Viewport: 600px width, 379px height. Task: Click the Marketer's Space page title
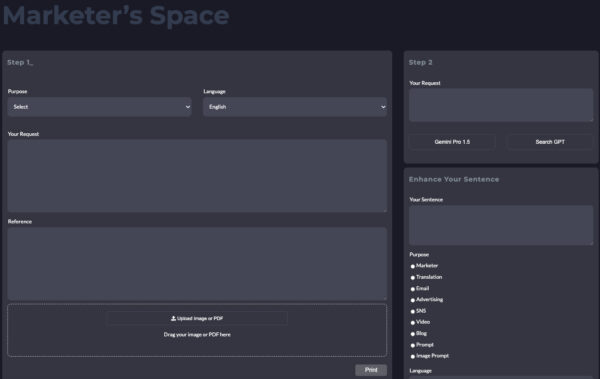click(x=116, y=16)
